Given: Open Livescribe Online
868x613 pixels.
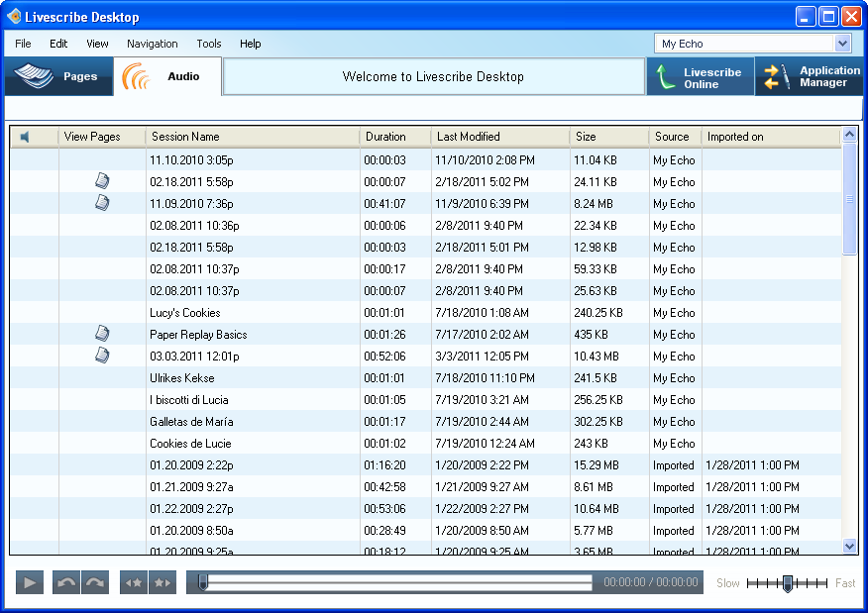Looking at the screenshot, I should [x=701, y=78].
